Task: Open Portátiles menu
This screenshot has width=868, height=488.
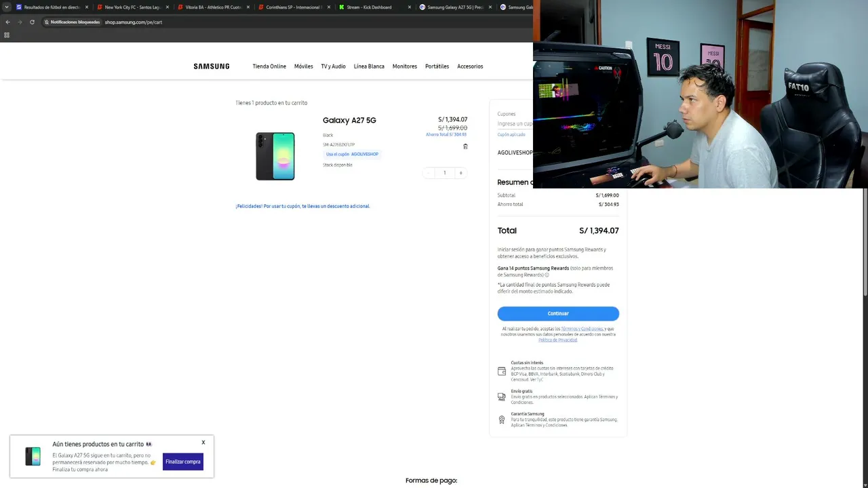Action: click(437, 66)
